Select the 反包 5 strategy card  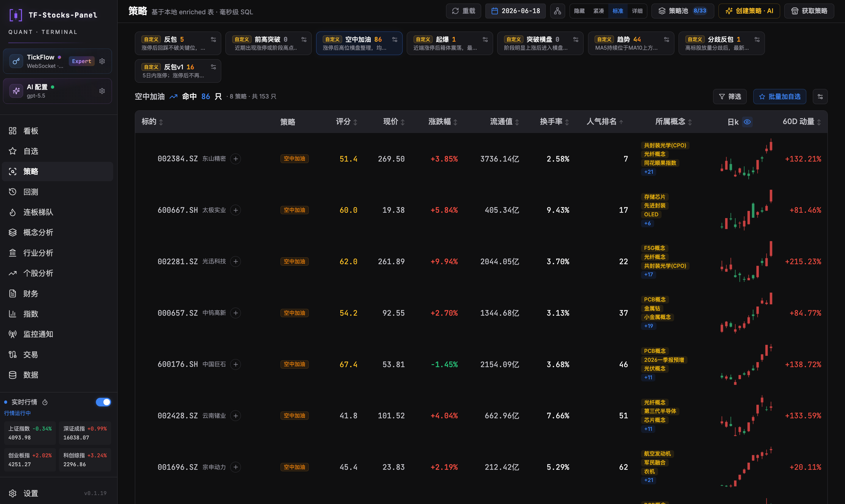178,43
